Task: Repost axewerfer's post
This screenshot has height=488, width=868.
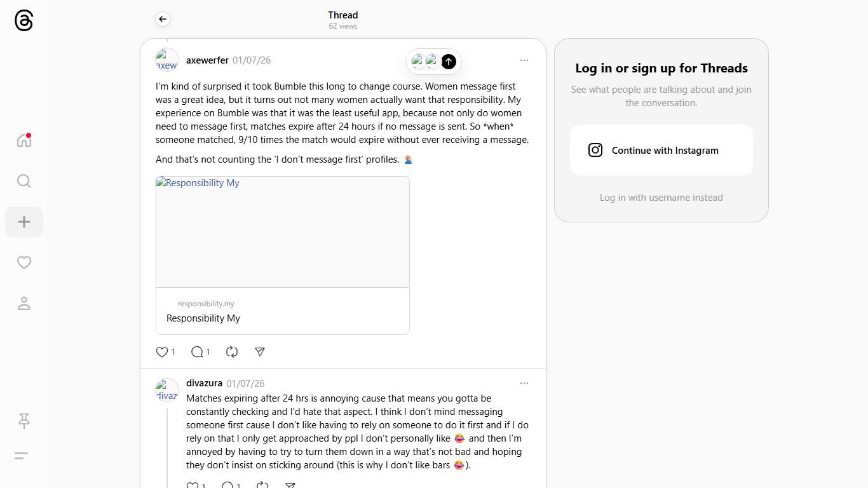Action: [x=232, y=352]
